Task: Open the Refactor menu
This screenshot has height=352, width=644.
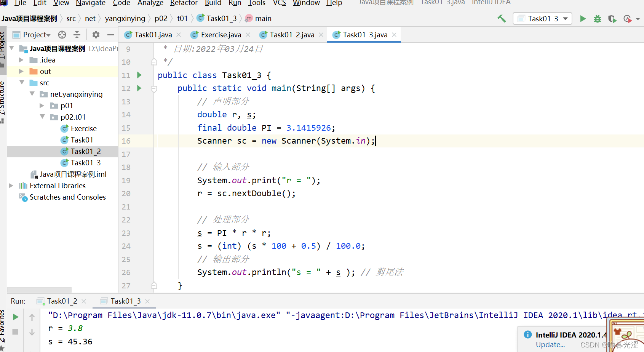Action: coord(184,3)
